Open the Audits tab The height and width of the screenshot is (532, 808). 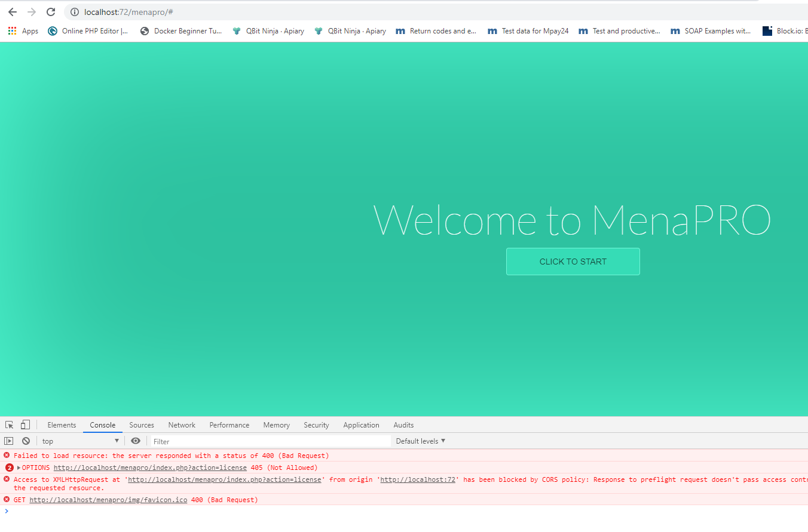pyautogui.click(x=403, y=425)
